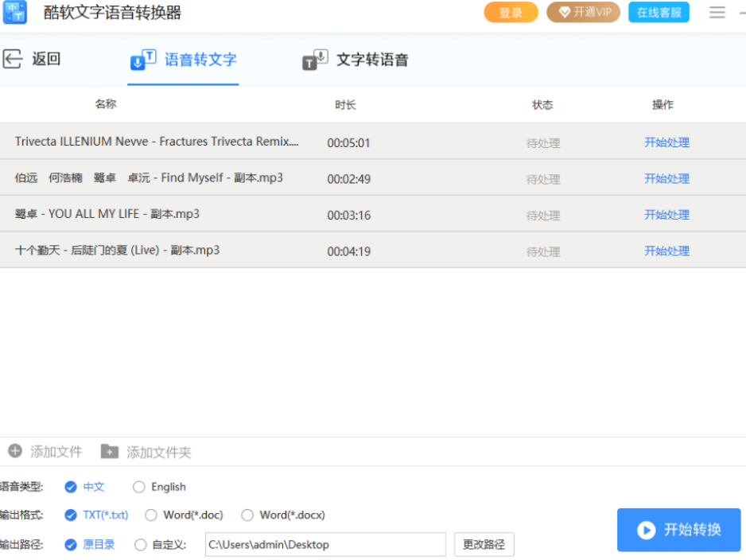Click the 酷软文字语音转换器 title text
The height and width of the screenshot is (560, 746).
pyautogui.click(x=112, y=13)
